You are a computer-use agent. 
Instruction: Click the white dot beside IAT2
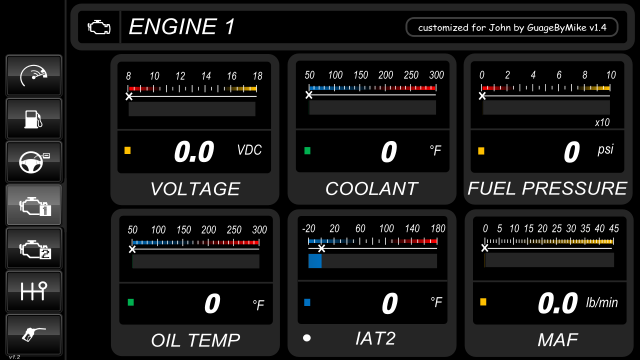click(307, 338)
